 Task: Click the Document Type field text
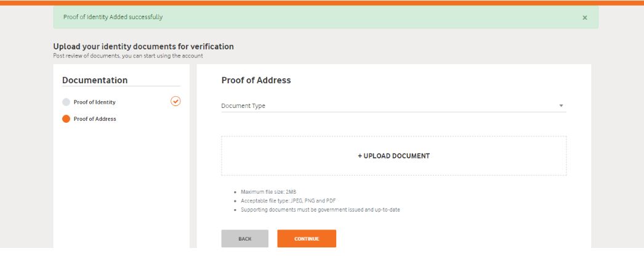coord(243,105)
